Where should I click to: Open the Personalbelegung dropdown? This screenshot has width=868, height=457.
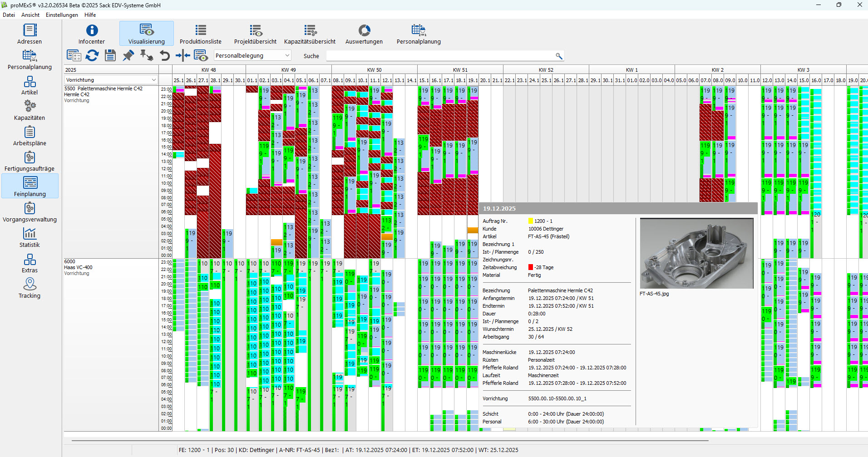(x=287, y=55)
